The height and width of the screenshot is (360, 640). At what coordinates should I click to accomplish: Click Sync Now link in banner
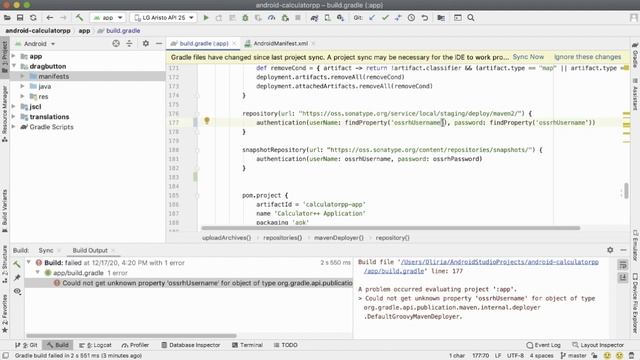[x=528, y=57]
